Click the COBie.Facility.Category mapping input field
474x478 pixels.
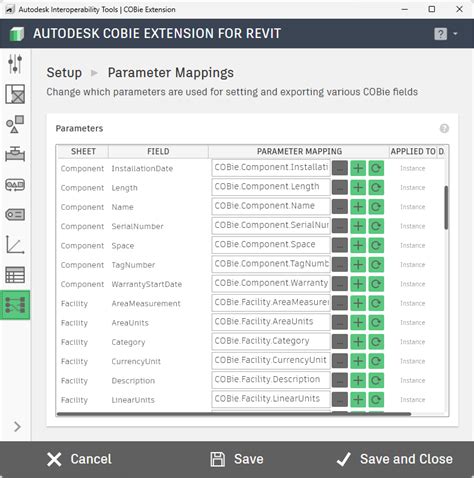click(x=271, y=341)
